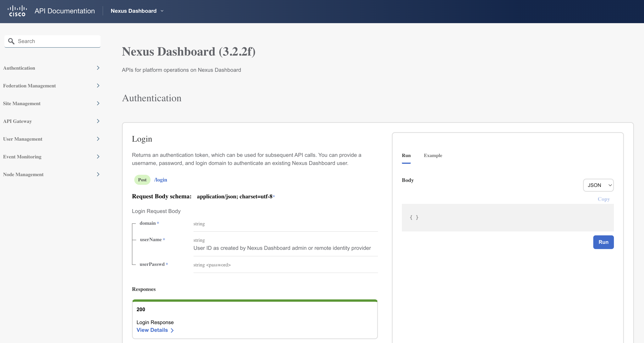Click the userPasswd field name
The image size is (644, 343).
click(152, 264)
